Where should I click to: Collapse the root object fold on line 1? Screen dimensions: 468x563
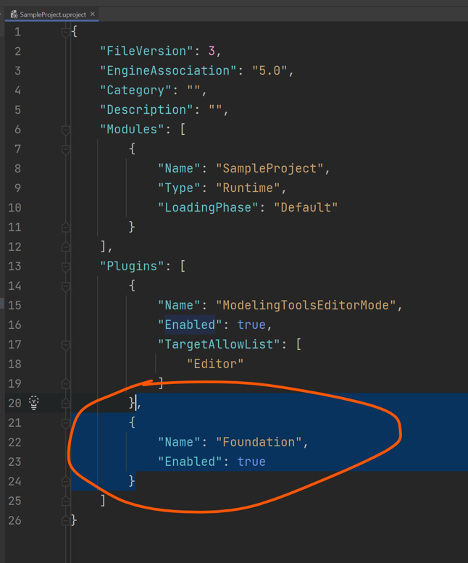[x=65, y=32]
